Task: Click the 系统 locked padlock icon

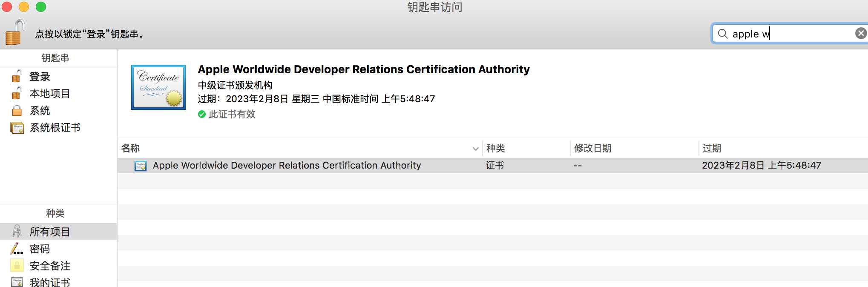Action: [17, 110]
